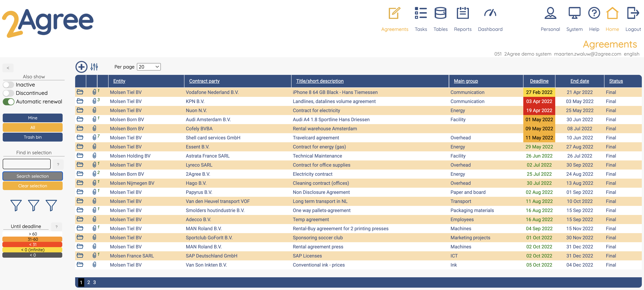Turn on the Discontinued switch
Screen dimensions: 644x290
[9, 93]
